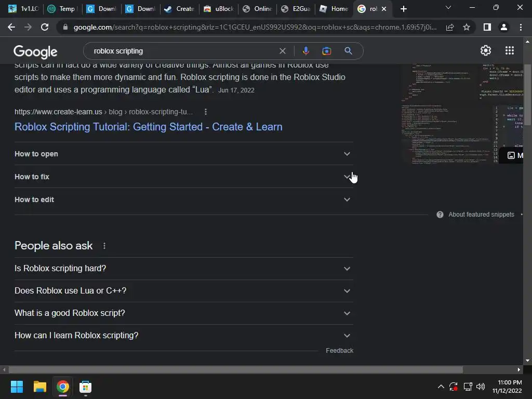Viewport: 532px width, 399px height.
Task: Click the About featured snippets help icon
Action: 440,215
